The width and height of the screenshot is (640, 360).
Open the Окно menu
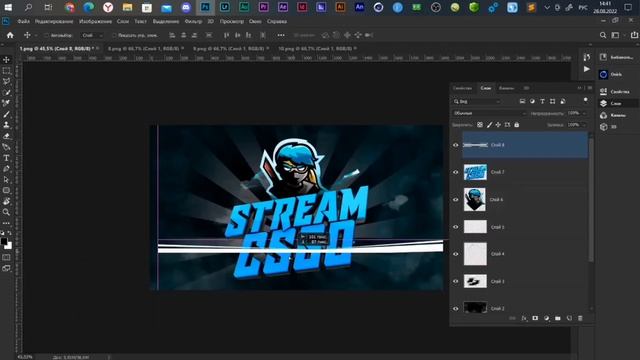tap(255, 21)
